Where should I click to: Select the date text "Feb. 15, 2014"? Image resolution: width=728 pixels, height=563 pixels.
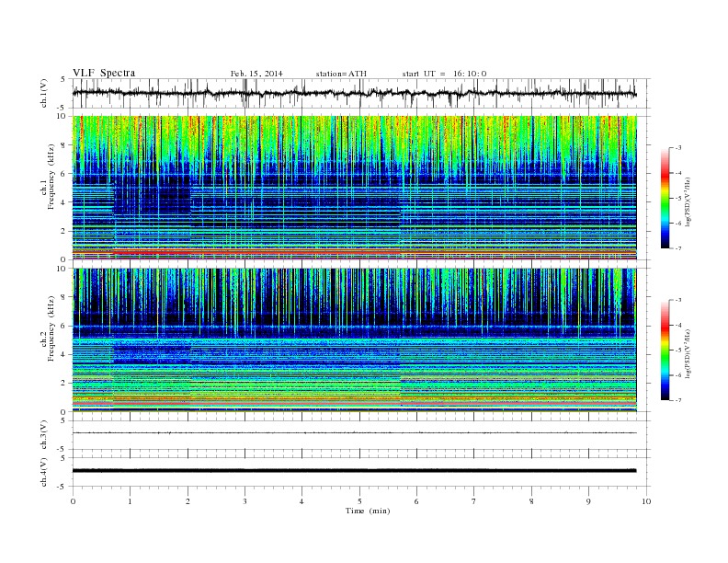coord(256,74)
